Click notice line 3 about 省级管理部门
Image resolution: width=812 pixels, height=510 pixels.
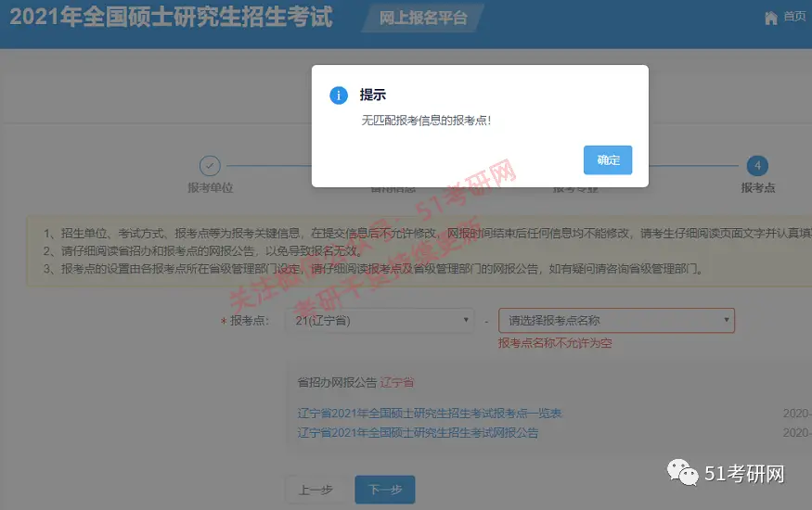pos(373,269)
